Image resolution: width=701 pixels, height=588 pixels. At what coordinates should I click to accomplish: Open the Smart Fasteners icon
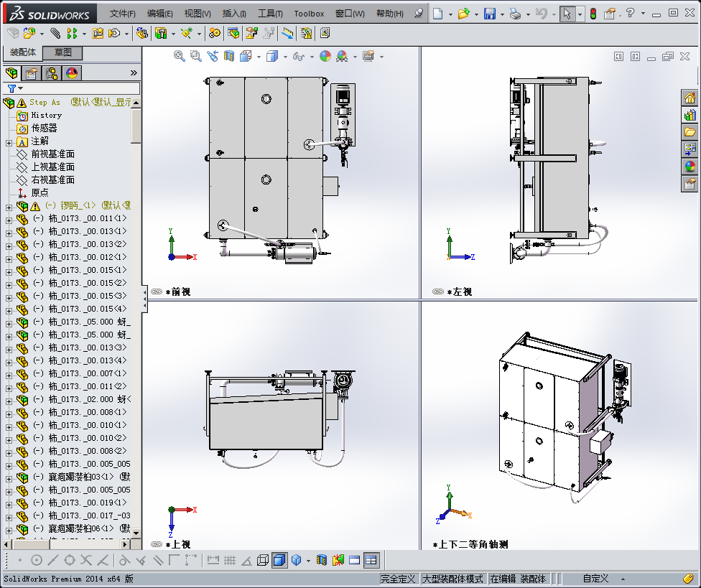[98, 33]
